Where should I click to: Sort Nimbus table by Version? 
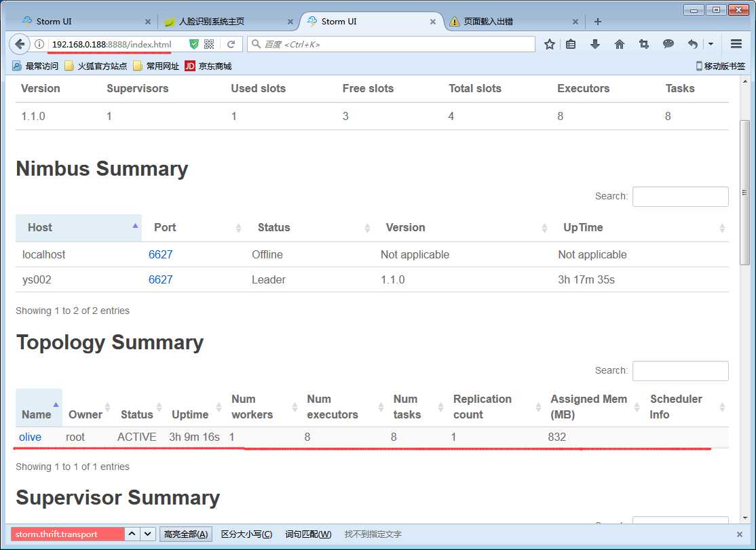[463, 228]
